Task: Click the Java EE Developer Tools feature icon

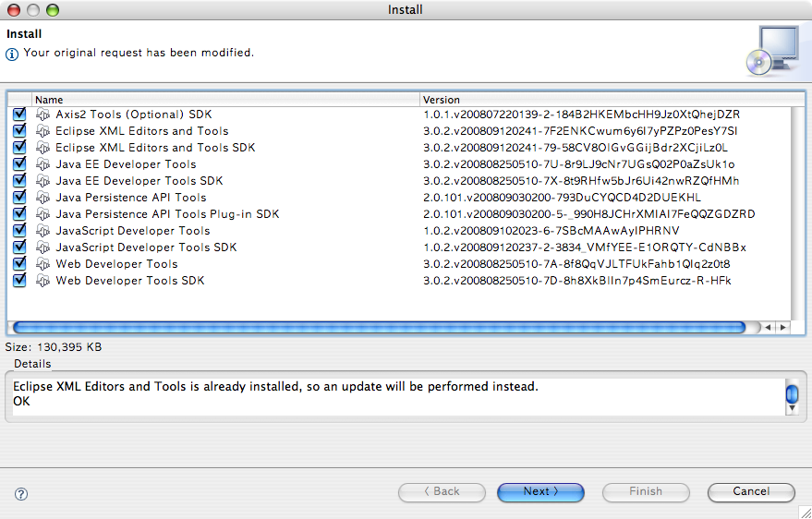Action: 43,164
